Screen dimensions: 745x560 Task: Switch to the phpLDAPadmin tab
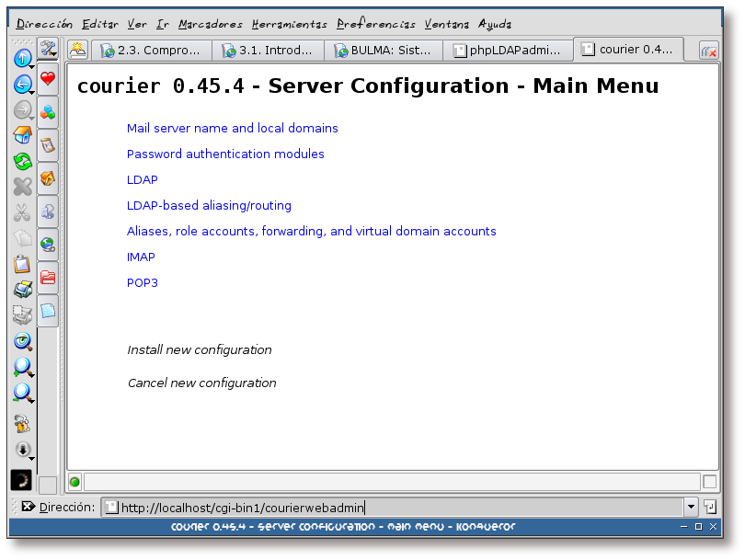[507, 51]
